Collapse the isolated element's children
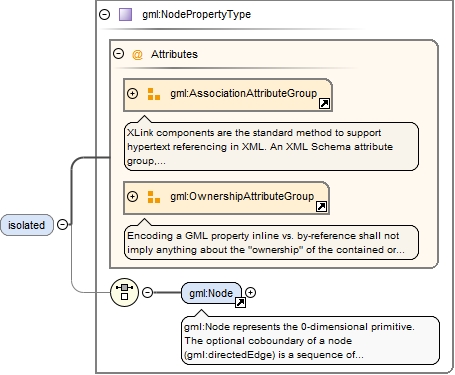The image size is (455, 375). pyautogui.click(x=62, y=225)
